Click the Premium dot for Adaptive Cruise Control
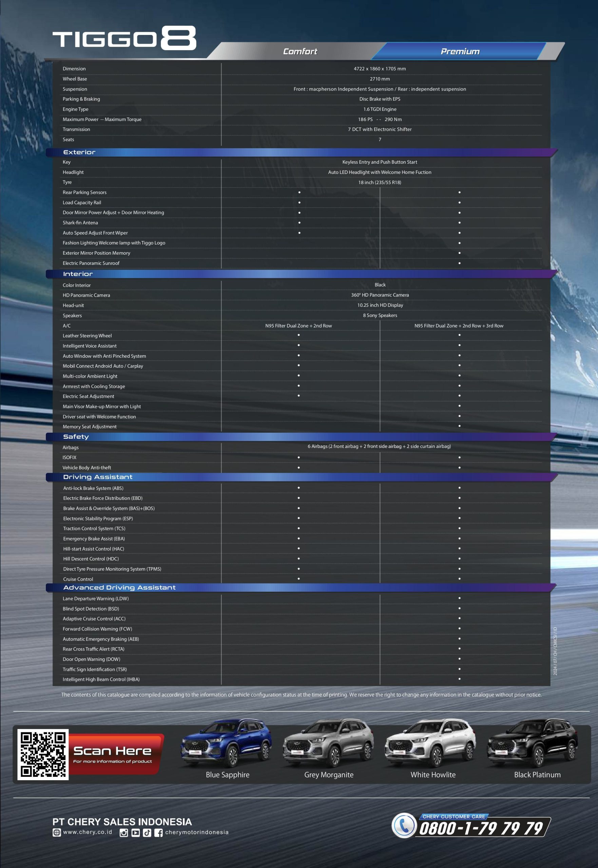This screenshot has height=868, width=598. [459, 618]
